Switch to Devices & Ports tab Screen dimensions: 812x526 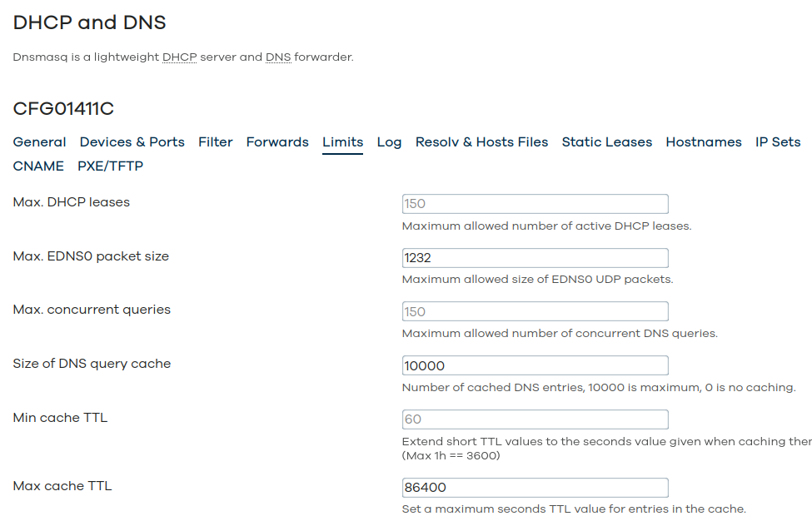[x=132, y=141]
